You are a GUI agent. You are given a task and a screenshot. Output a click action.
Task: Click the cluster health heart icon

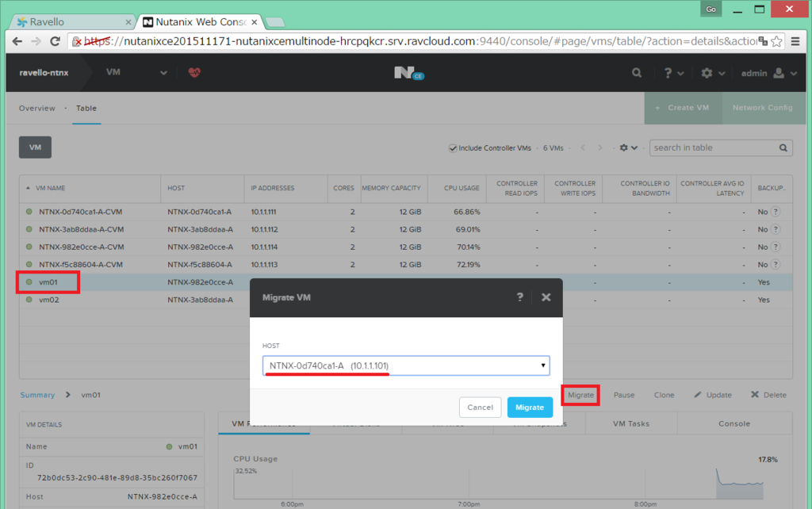[195, 72]
